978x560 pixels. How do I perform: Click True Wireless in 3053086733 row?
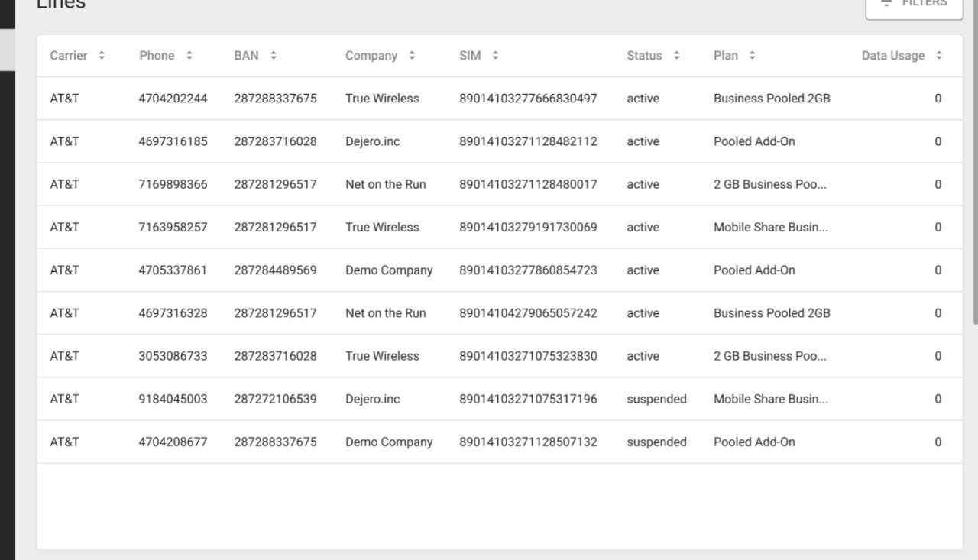(x=382, y=356)
